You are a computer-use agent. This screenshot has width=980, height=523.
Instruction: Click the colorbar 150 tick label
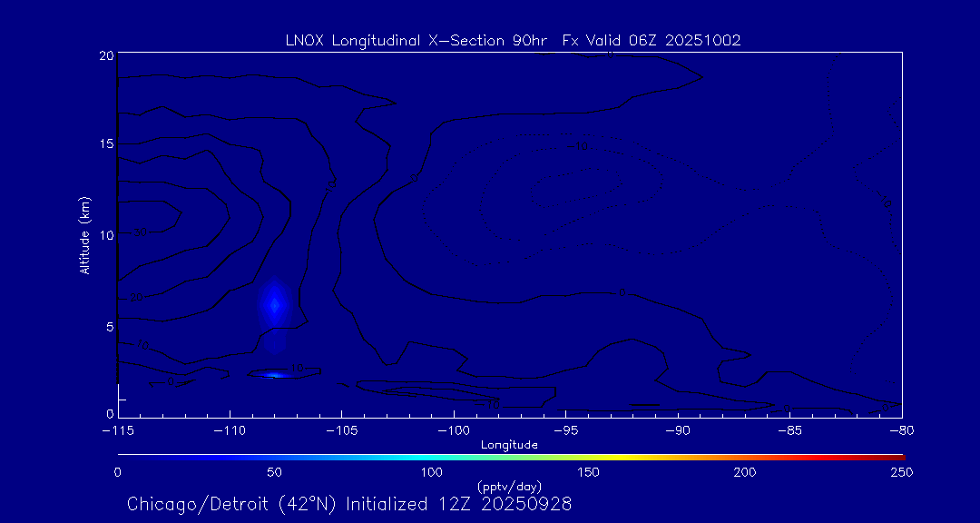589,472
